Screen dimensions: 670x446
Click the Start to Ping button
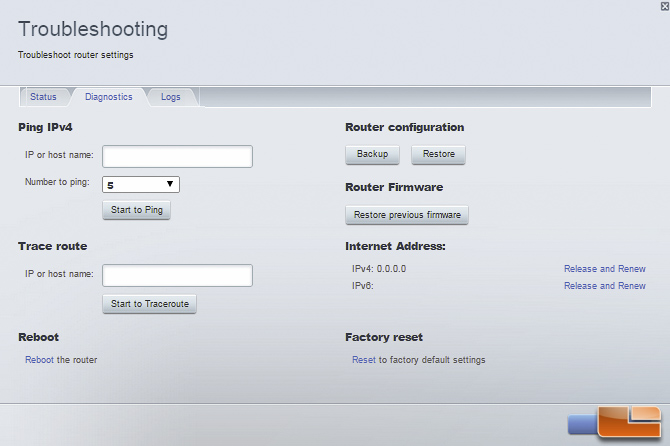point(136,210)
